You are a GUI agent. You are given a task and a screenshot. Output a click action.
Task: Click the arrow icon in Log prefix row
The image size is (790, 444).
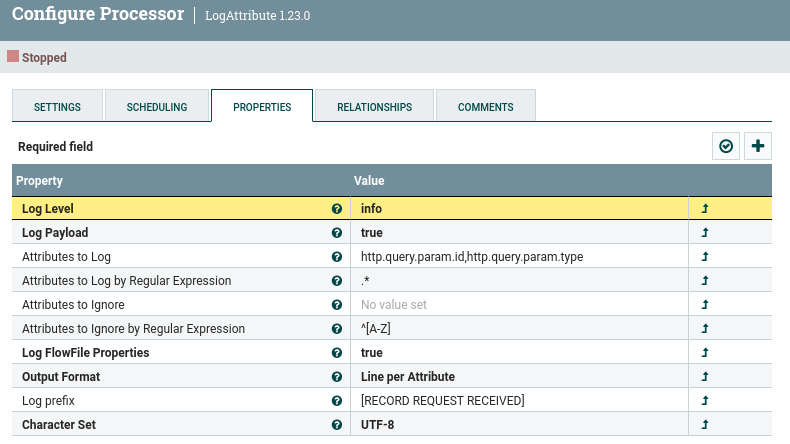pos(705,401)
